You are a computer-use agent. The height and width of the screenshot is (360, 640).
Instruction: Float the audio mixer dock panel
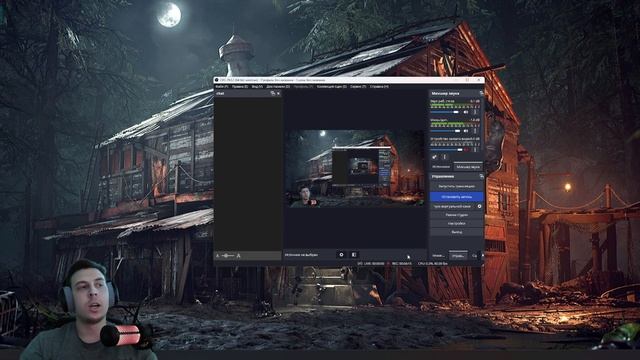pyautogui.click(x=481, y=93)
